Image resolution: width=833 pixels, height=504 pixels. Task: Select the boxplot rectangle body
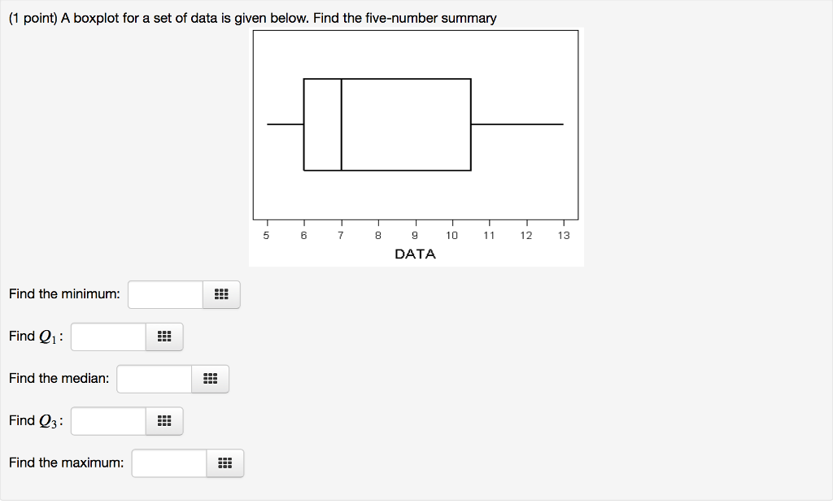coord(405,124)
